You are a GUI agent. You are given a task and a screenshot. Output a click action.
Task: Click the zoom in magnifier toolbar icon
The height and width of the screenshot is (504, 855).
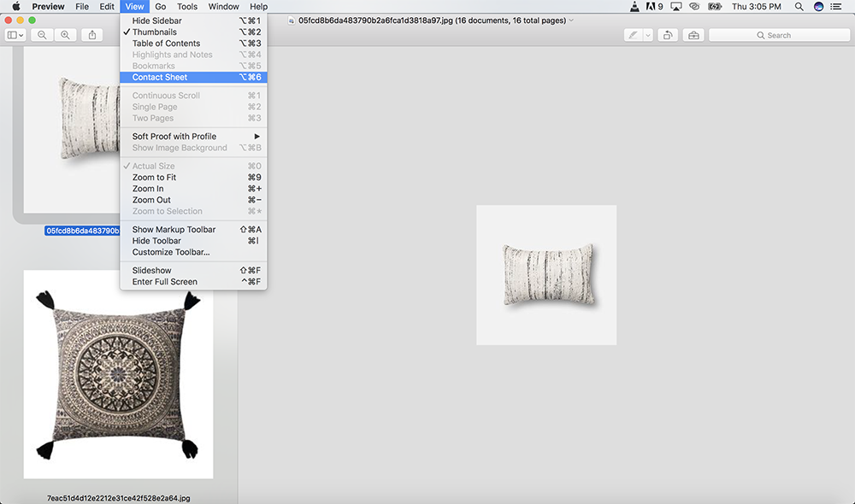[x=65, y=35]
